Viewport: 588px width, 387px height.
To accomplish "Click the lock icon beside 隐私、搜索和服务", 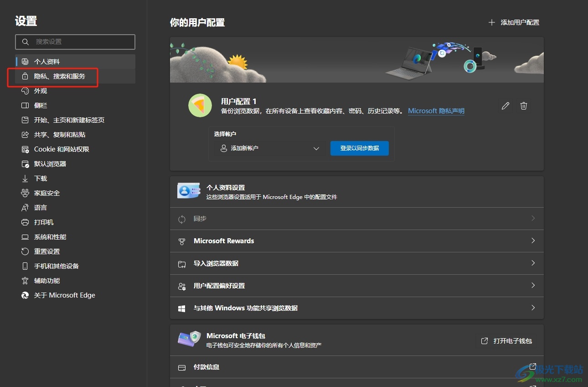I will [x=25, y=76].
